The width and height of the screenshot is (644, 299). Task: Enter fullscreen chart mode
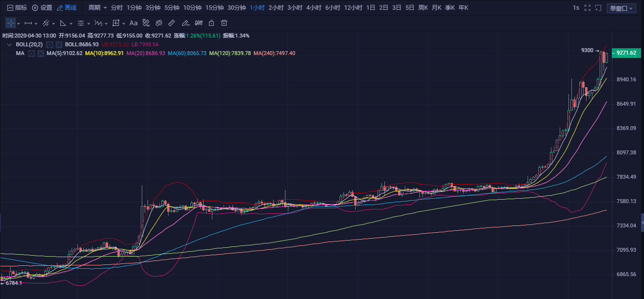587,8
